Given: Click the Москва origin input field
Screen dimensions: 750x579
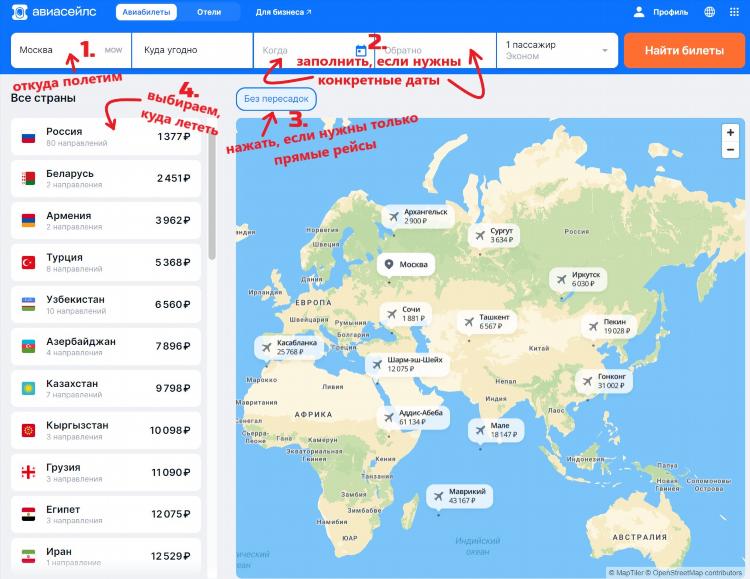Looking at the screenshot, I should click(71, 50).
